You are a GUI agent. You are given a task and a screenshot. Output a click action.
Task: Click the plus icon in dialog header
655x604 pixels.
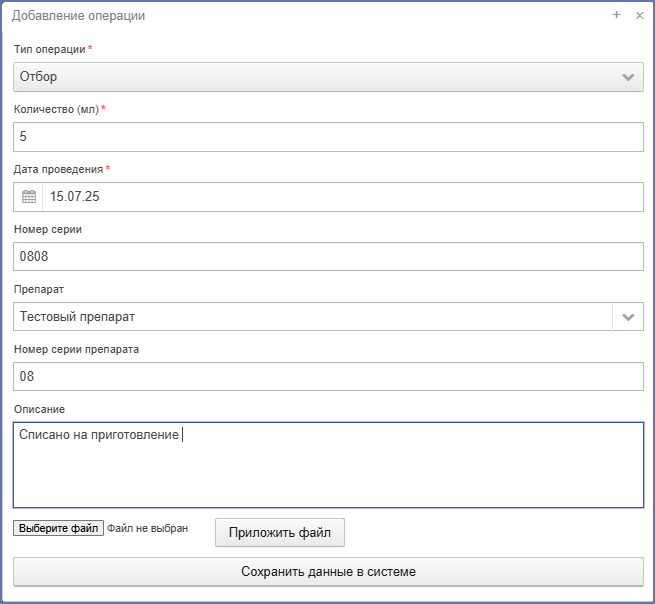616,15
